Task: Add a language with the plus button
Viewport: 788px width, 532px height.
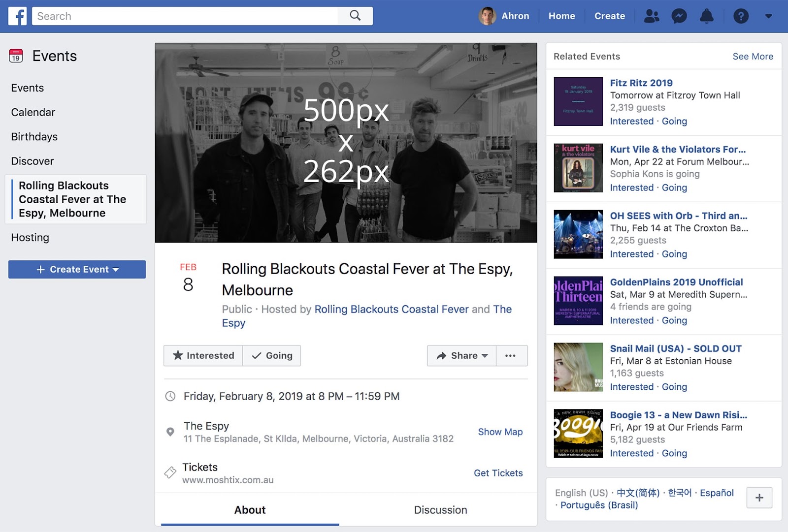Action: point(759,498)
